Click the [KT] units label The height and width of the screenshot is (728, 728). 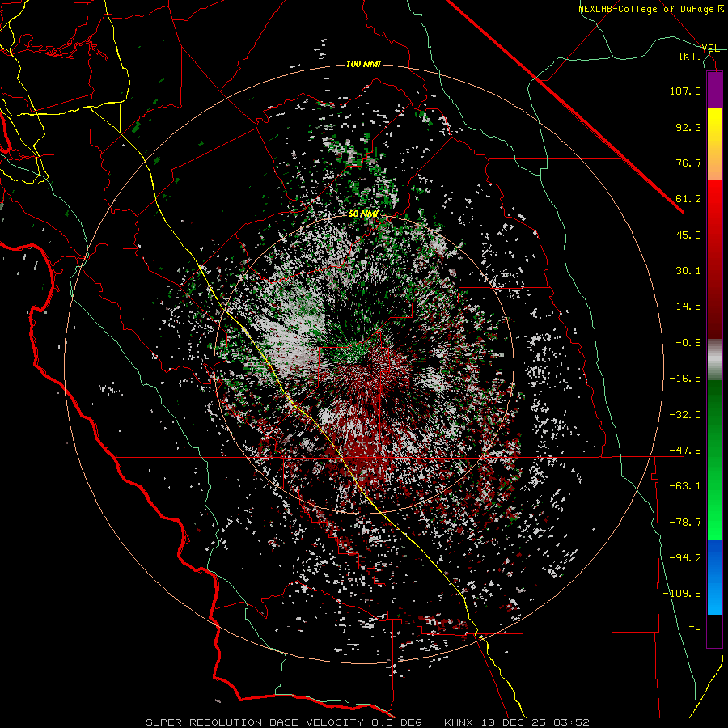click(691, 56)
